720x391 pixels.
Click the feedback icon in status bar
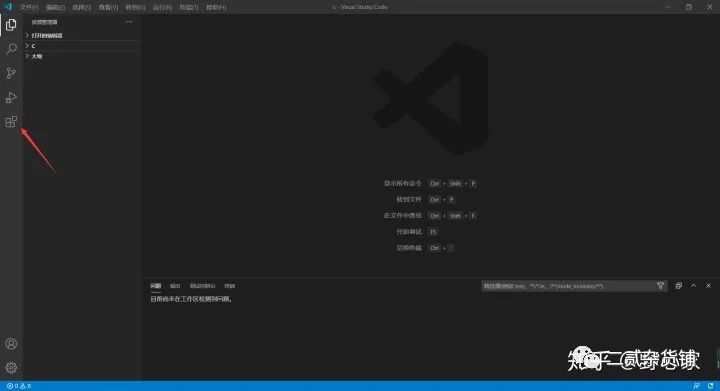pos(696,386)
